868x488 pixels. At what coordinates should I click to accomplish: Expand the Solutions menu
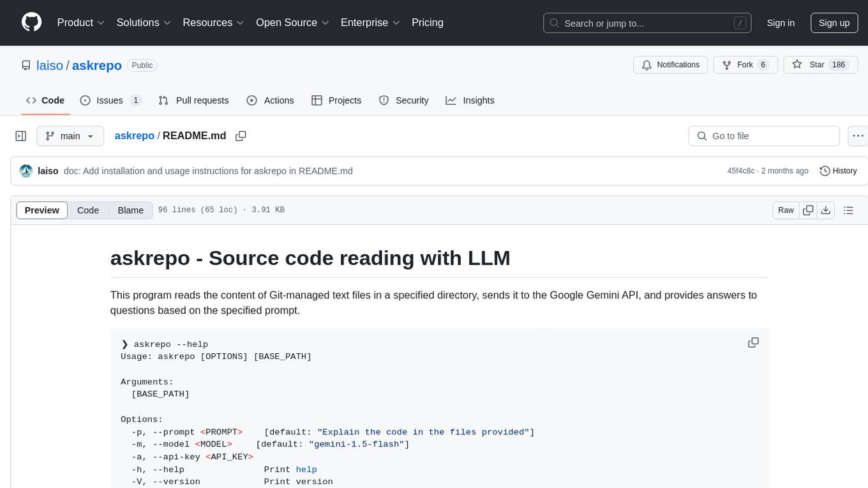144,22
